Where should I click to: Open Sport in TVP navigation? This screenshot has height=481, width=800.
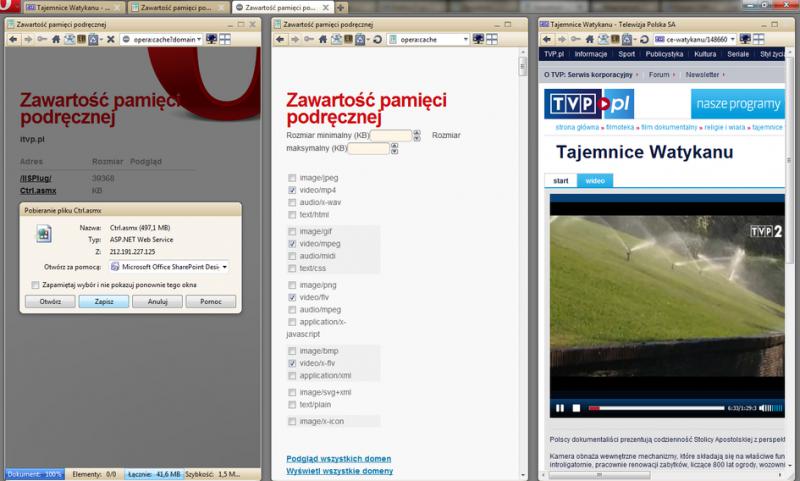coord(627,54)
